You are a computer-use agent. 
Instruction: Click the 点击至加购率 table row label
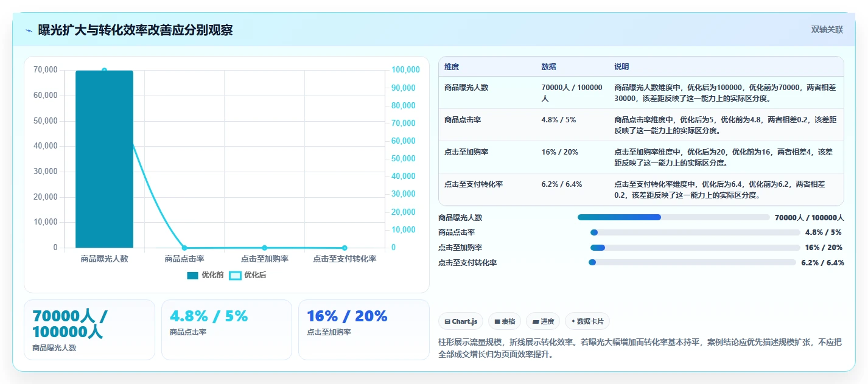pyautogui.click(x=466, y=152)
